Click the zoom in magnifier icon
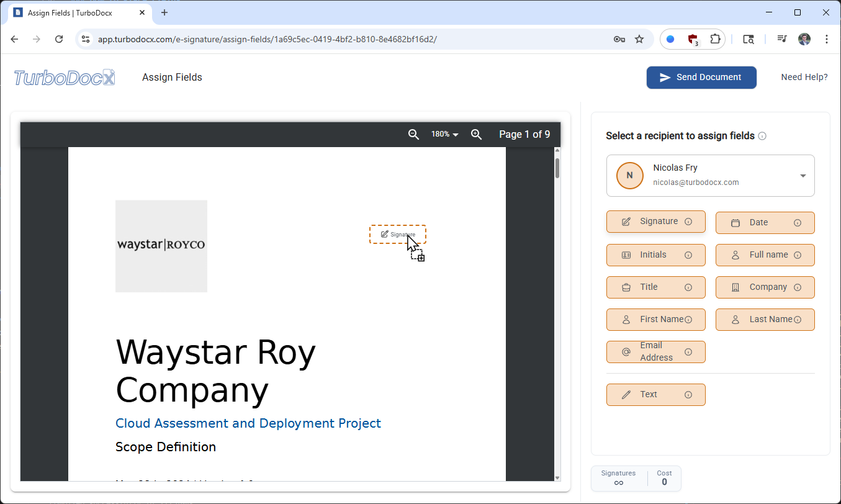The height and width of the screenshot is (504, 841). 476,134
